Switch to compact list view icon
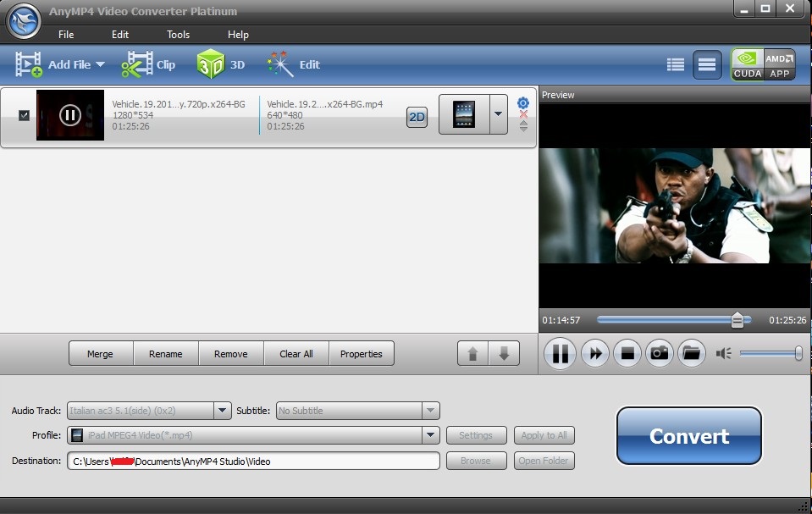The height and width of the screenshot is (514, 812). [707, 64]
